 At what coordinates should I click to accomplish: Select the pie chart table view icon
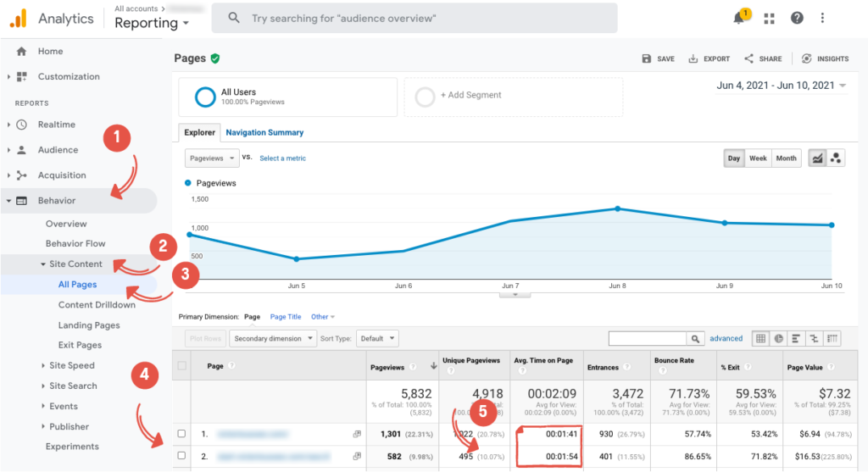click(778, 338)
